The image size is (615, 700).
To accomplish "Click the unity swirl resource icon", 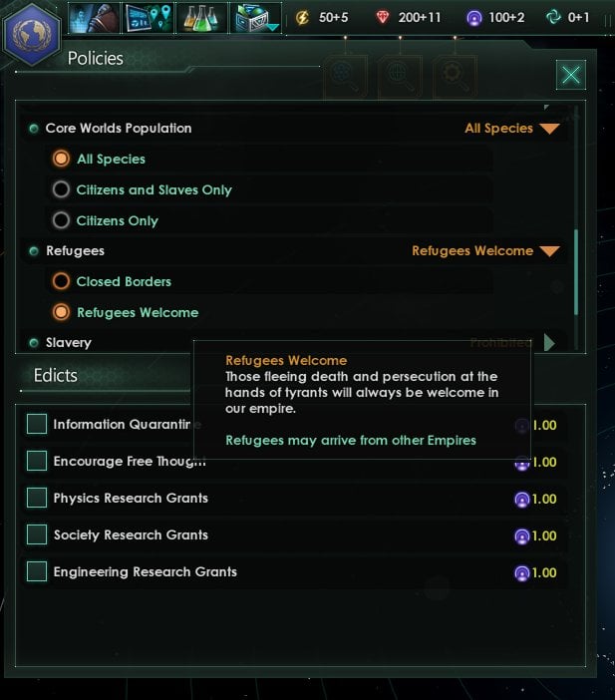I will [553, 17].
